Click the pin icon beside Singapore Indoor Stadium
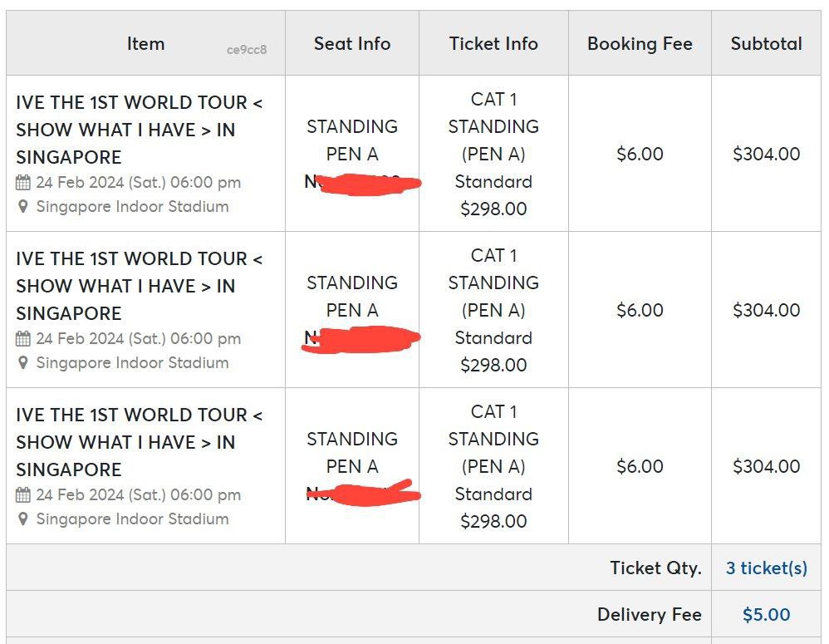829x644 pixels. (x=23, y=207)
